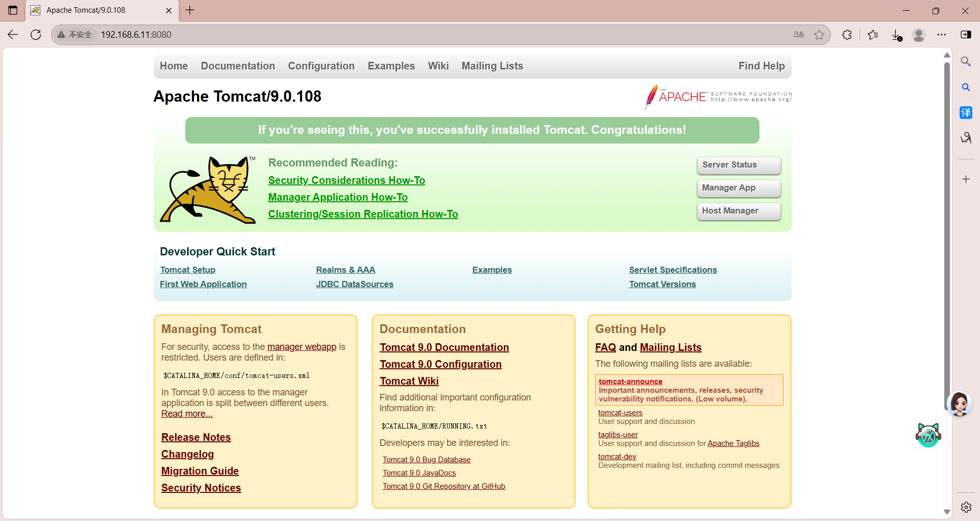Click the floating girl avatar assistant
980x521 pixels.
tap(959, 404)
